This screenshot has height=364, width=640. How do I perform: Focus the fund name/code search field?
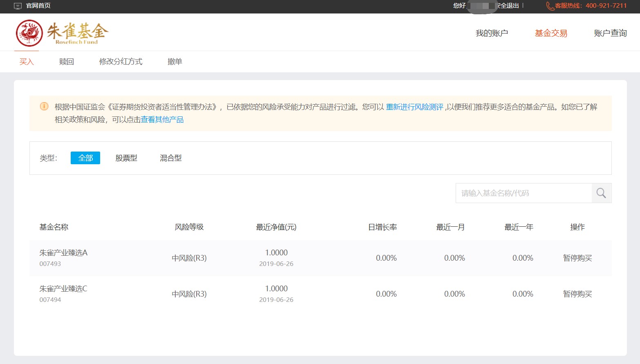click(524, 193)
